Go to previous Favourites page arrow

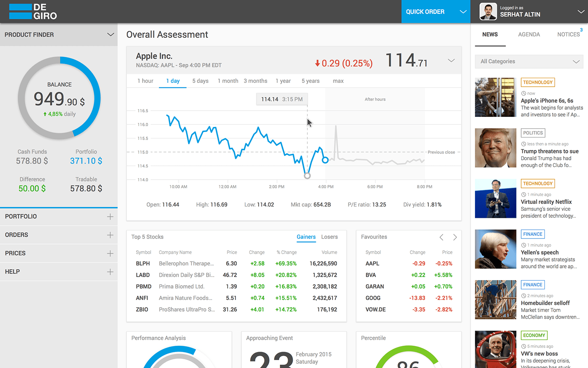point(441,237)
